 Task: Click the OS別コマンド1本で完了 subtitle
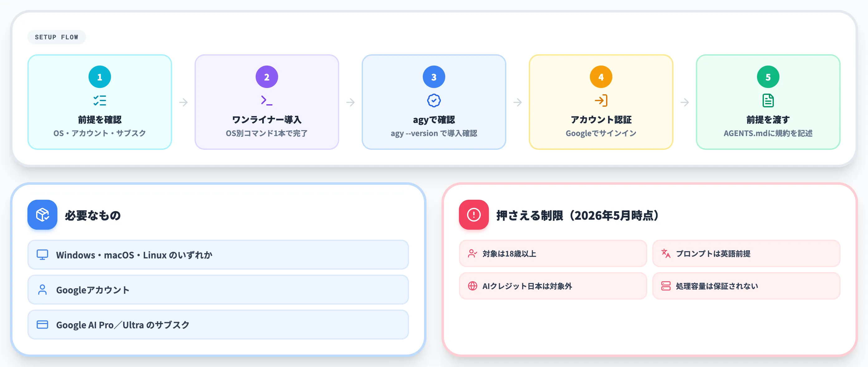(x=267, y=133)
